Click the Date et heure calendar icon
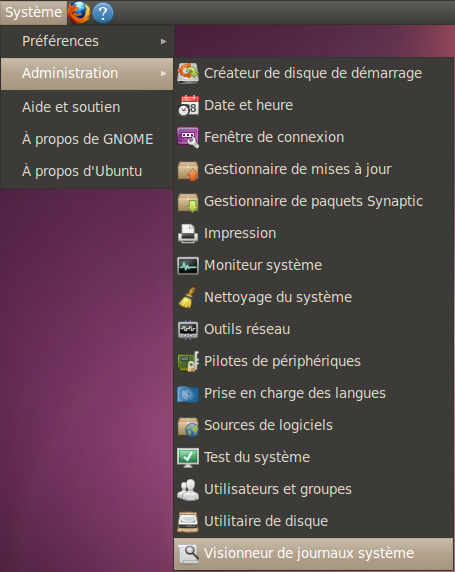This screenshot has height=572, width=455. [x=188, y=105]
